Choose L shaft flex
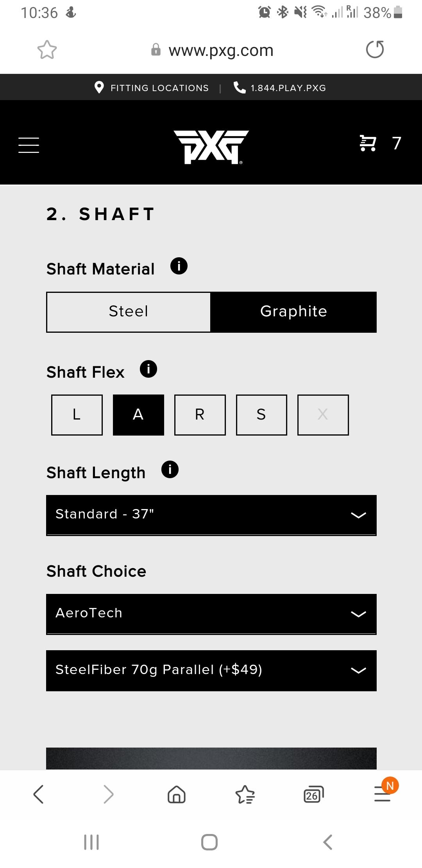Screen dimensions: 422x868 coord(77,414)
